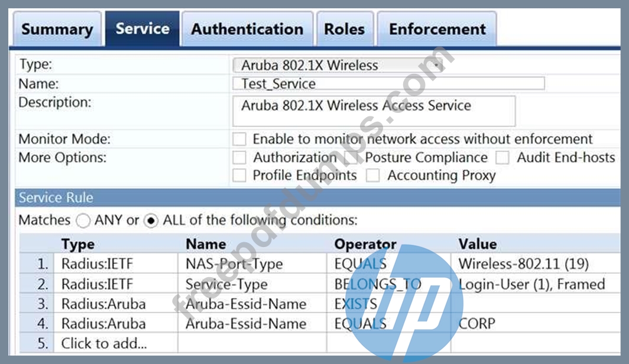Select the NAS-Port-Type rule row
Viewport: 629px width, 364px height.
coord(320,264)
